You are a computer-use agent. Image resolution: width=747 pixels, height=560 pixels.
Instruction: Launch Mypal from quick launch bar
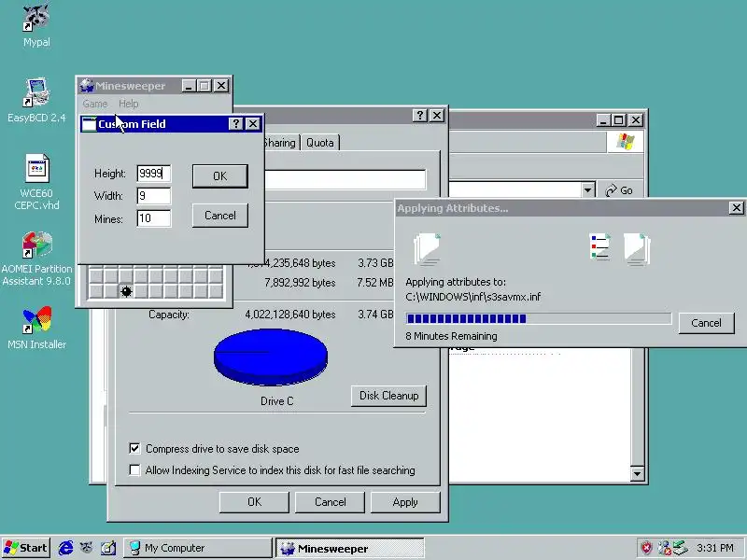click(86, 548)
